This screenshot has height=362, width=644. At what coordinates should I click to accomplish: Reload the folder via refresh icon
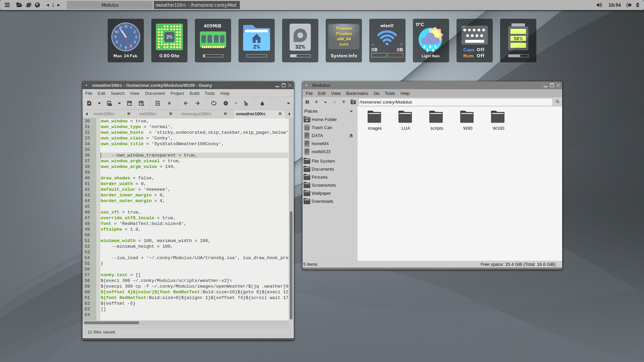(557, 102)
